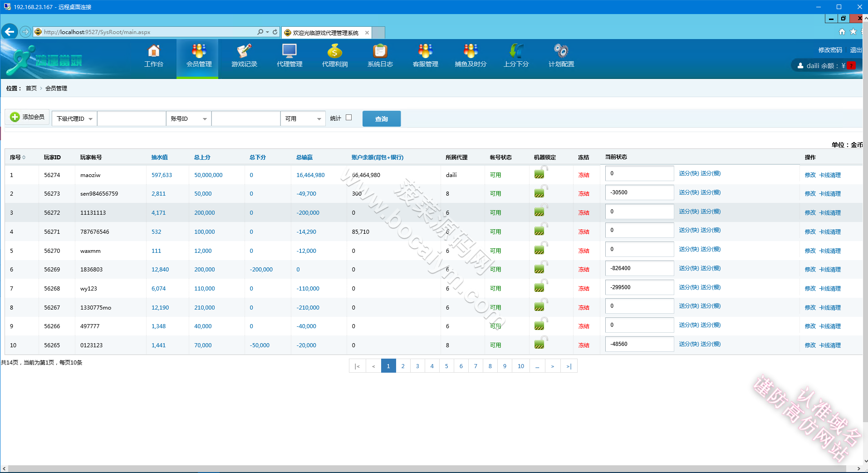Go to page 5 in pagination
Screen dimensions: 868x473
click(x=446, y=366)
